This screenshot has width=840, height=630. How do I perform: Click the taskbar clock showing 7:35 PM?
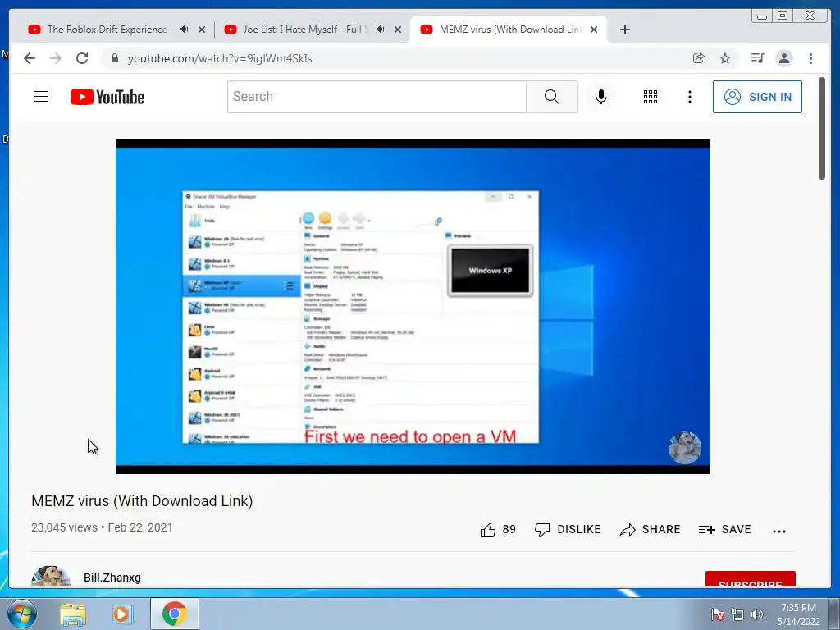click(798, 614)
